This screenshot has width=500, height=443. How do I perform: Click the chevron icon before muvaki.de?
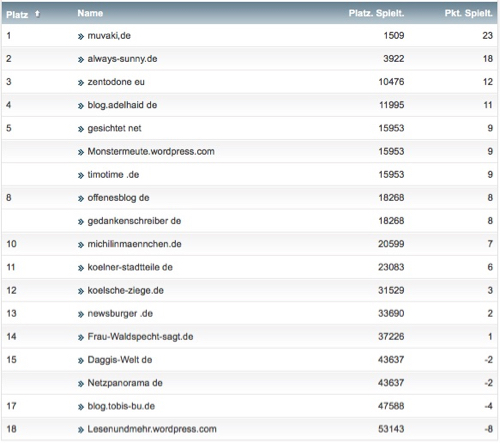(81, 36)
